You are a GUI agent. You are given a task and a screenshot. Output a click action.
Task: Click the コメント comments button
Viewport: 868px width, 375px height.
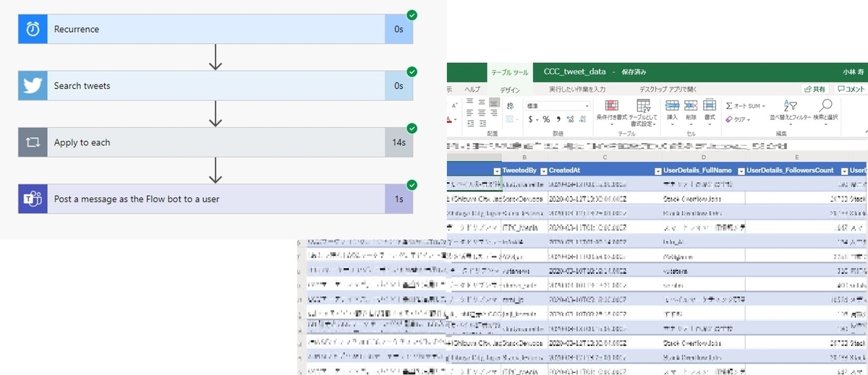[852, 89]
